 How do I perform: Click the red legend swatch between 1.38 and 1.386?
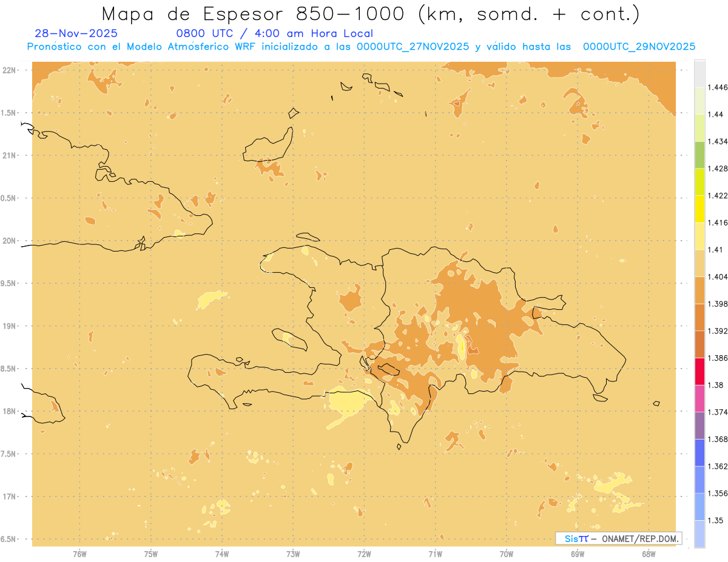[699, 371]
